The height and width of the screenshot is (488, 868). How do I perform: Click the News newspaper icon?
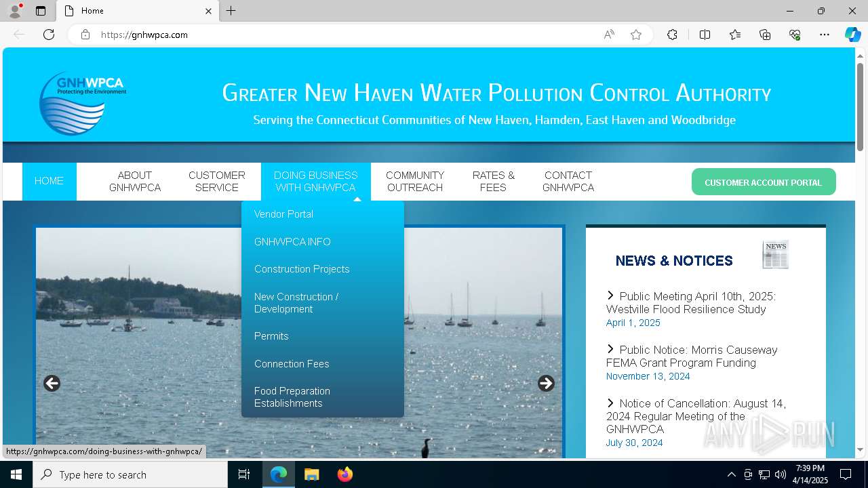pyautogui.click(x=775, y=255)
